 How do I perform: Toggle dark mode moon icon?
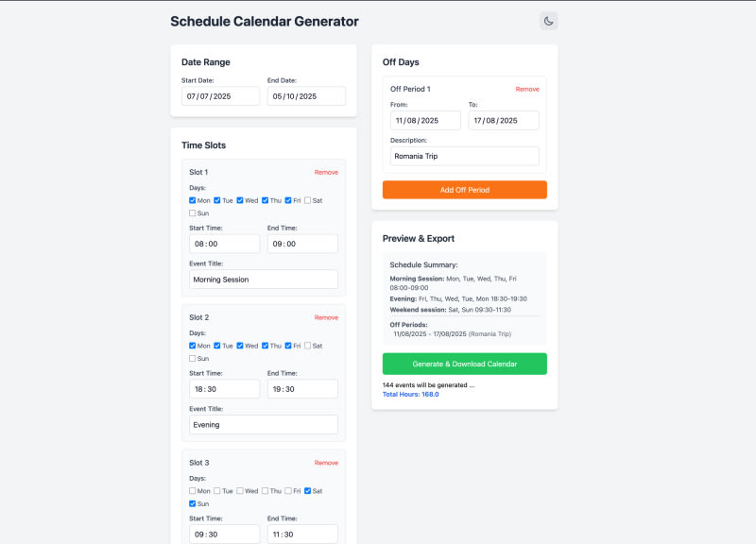pos(549,21)
